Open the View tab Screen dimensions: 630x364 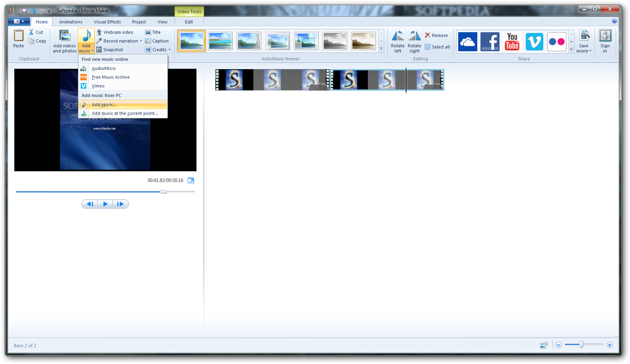162,22
